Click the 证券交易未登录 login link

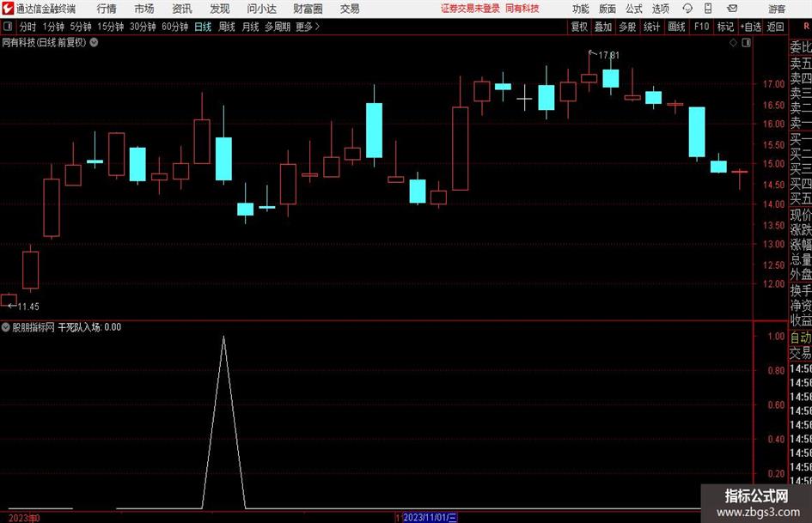(x=471, y=9)
